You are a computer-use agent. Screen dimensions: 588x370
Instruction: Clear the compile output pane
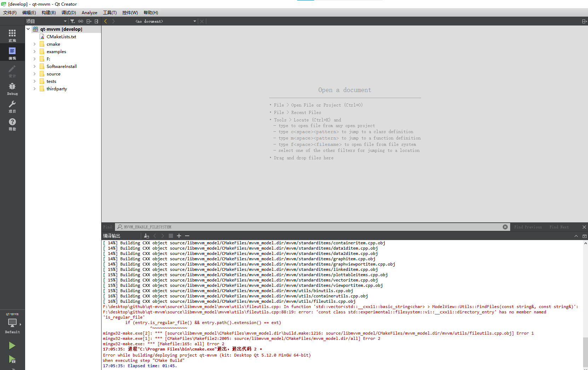click(146, 236)
